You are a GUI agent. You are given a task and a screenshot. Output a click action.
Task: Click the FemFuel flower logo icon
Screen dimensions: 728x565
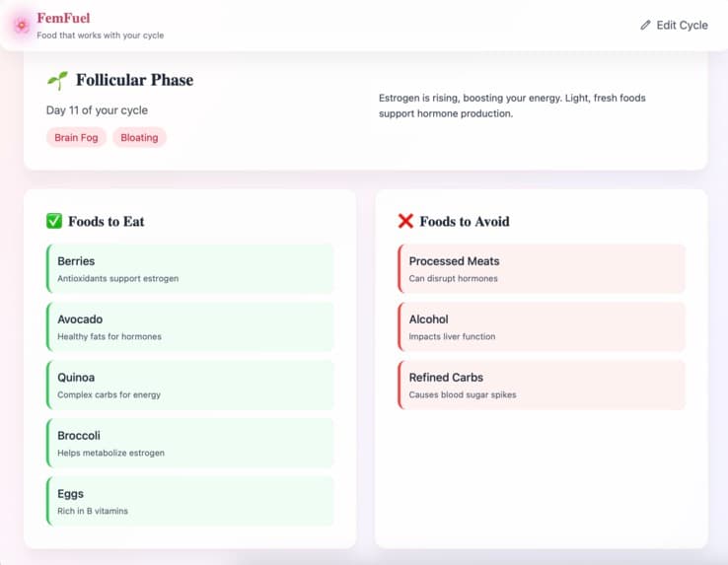click(x=22, y=25)
